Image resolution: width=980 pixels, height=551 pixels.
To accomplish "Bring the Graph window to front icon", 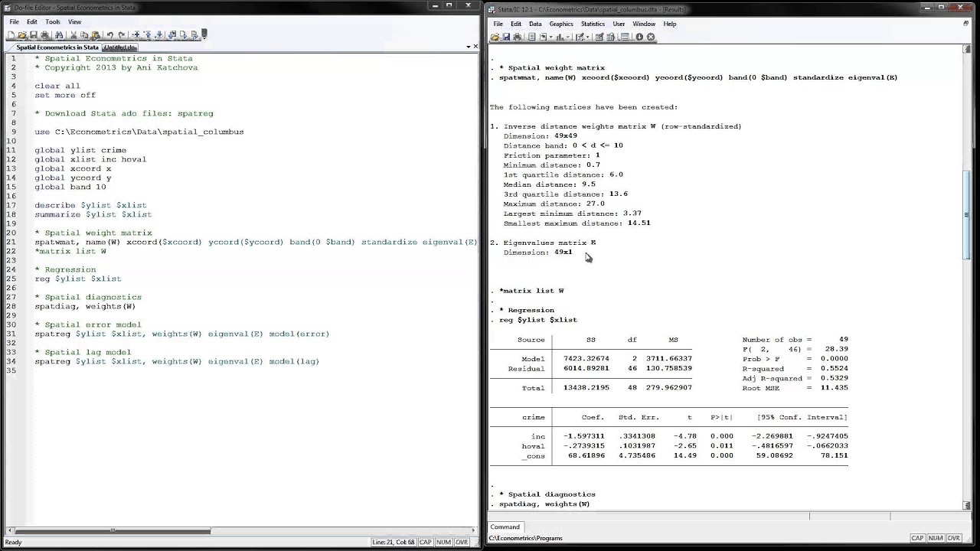I will 560,37.
